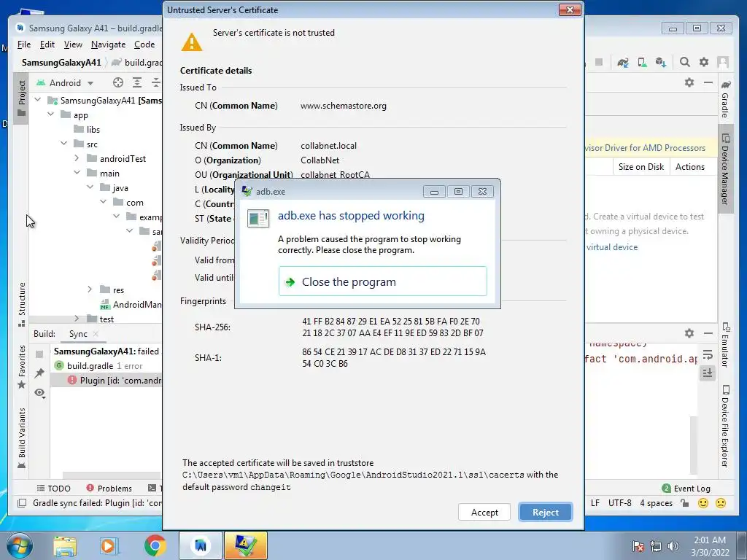Open Build output settings gear icon
The image size is (747, 560).
689,333
